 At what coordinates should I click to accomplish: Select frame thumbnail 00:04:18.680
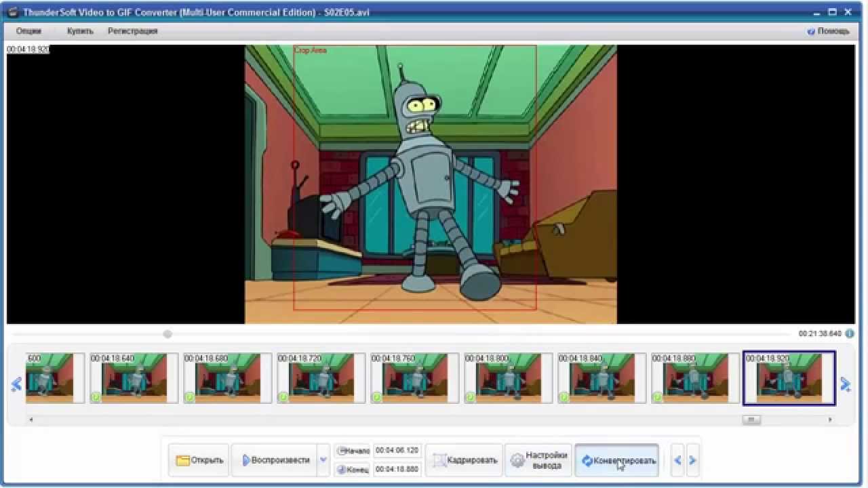[227, 378]
